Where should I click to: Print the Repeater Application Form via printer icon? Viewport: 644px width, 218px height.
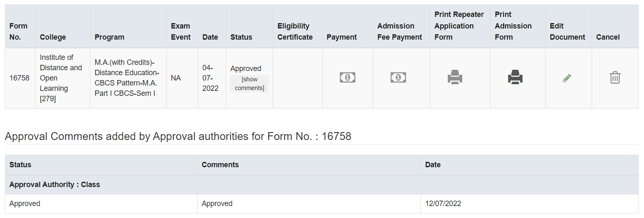(x=455, y=77)
